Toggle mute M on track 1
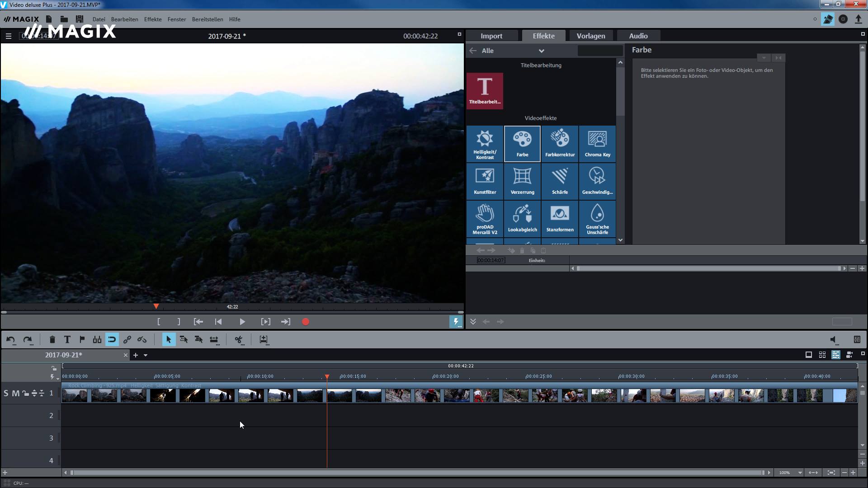 click(16, 393)
